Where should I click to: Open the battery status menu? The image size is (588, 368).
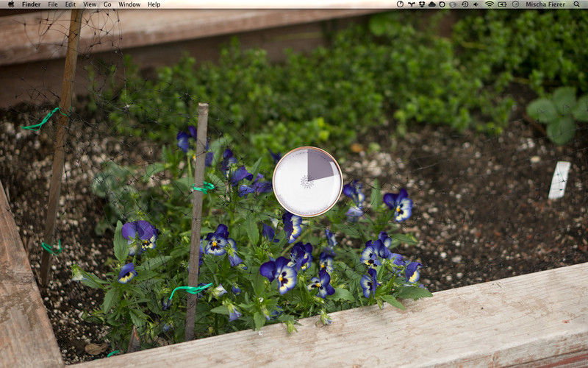502,4
